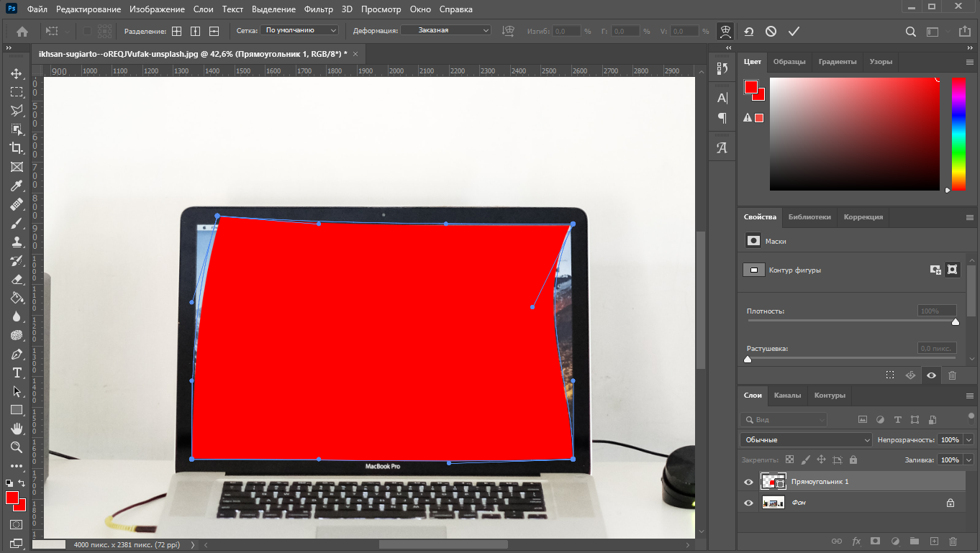Commit the warp transform with checkmark
This screenshot has height=553, width=980.
click(794, 32)
